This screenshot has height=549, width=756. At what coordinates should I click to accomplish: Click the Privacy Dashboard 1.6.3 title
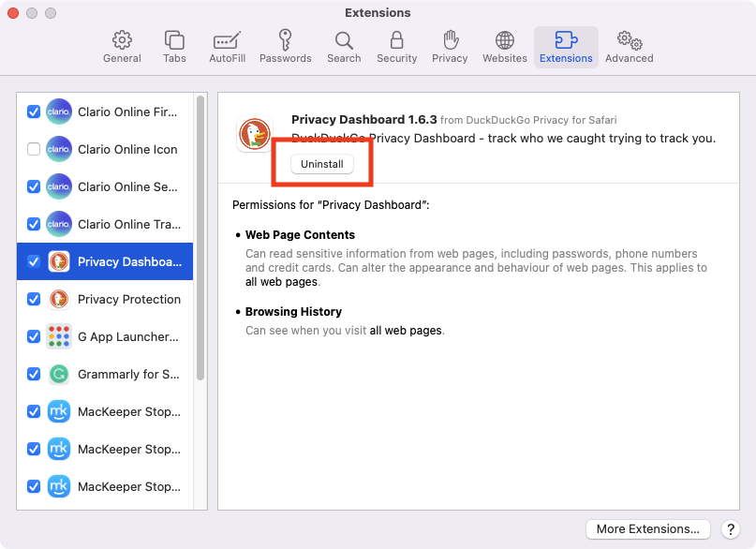pyautogui.click(x=364, y=120)
